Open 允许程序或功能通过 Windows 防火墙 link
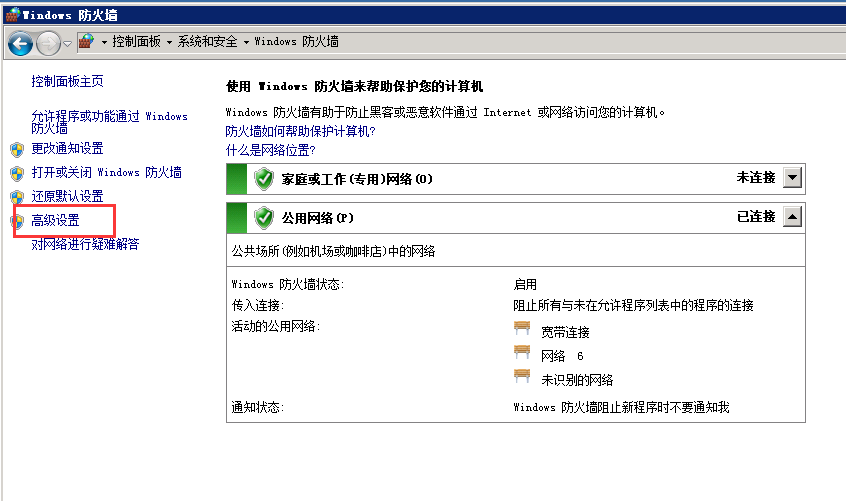Screen dimensions: 846x501 point(110,122)
